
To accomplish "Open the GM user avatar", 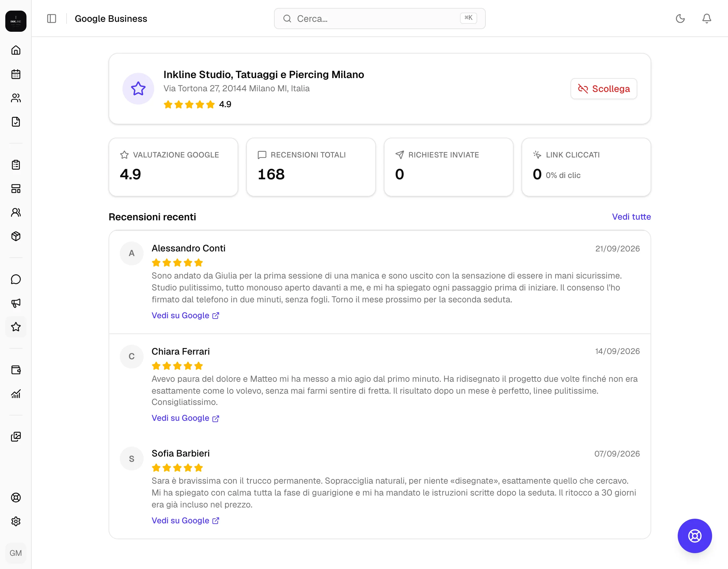I will [x=16, y=553].
